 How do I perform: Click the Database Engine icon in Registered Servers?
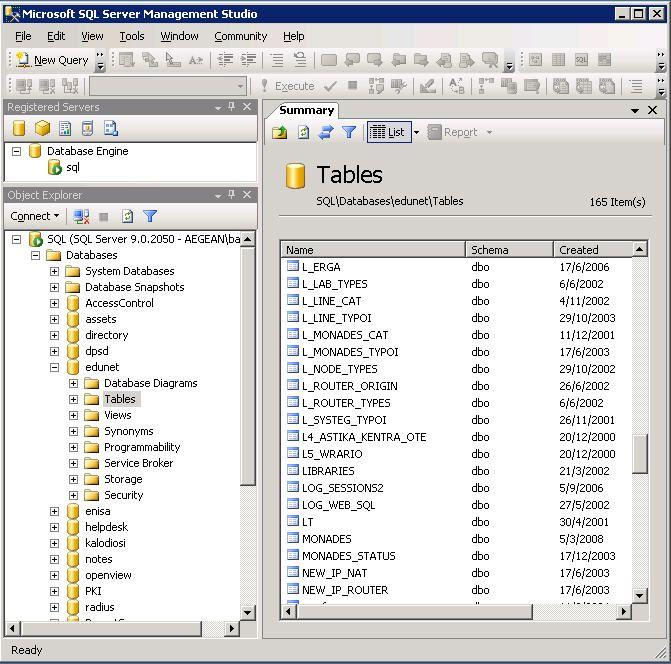point(19,128)
